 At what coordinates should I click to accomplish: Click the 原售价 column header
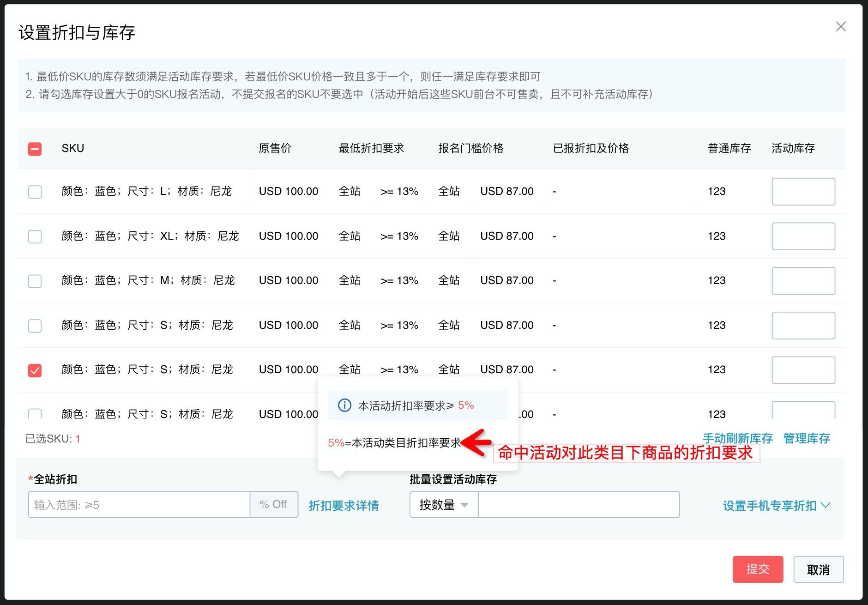pyautogui.click(x=275, y=148)
